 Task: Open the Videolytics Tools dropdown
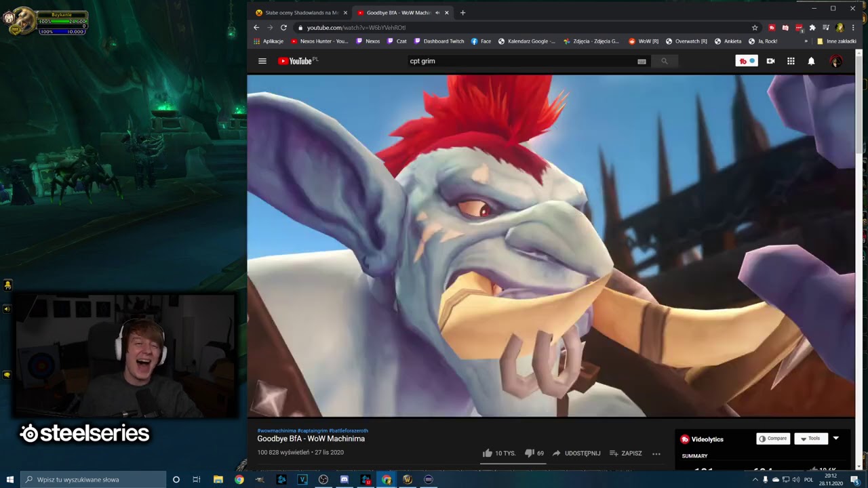point(810,439)
